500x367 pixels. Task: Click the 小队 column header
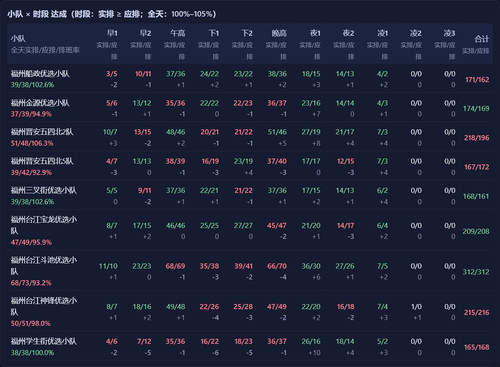pos(18,38)
